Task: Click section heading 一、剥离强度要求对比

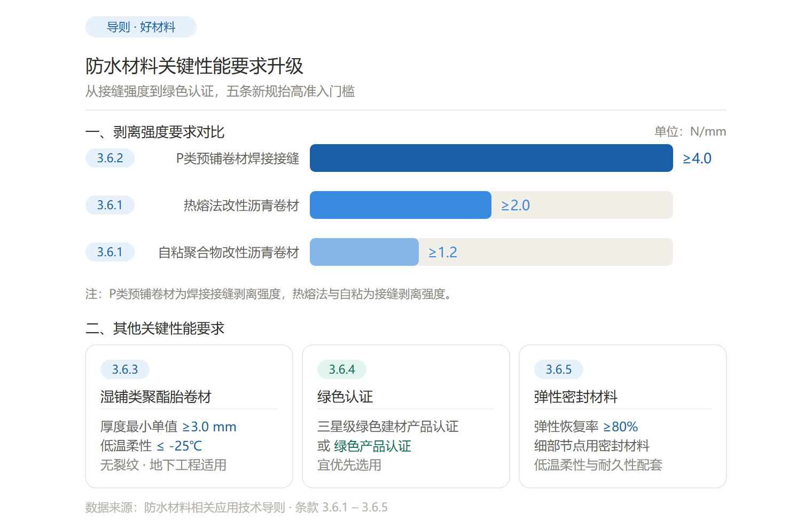Action: pos(155,132)
